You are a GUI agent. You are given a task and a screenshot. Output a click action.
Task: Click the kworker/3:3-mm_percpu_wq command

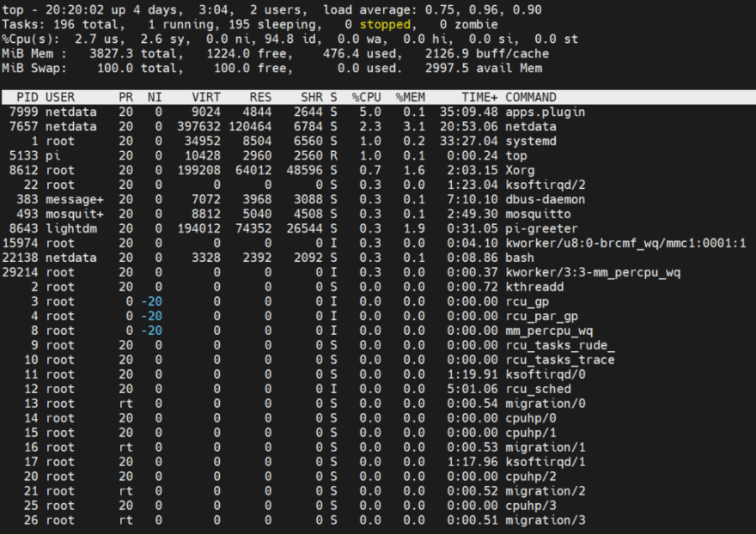click(593, 272)
